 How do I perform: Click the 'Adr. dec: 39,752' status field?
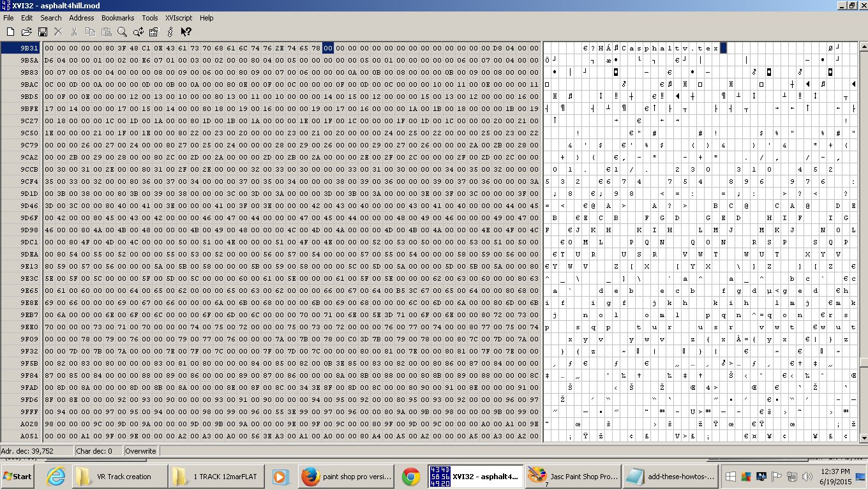click(36, 450)
